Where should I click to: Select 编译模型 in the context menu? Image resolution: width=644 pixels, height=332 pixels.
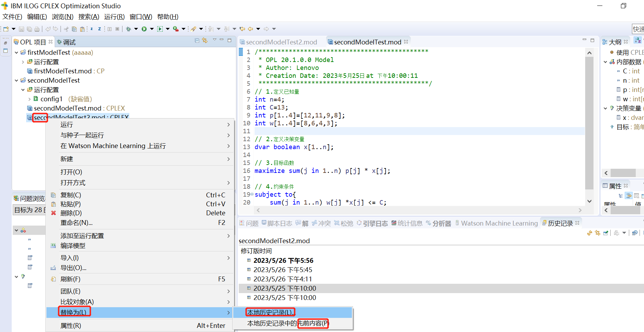(140, 246)
